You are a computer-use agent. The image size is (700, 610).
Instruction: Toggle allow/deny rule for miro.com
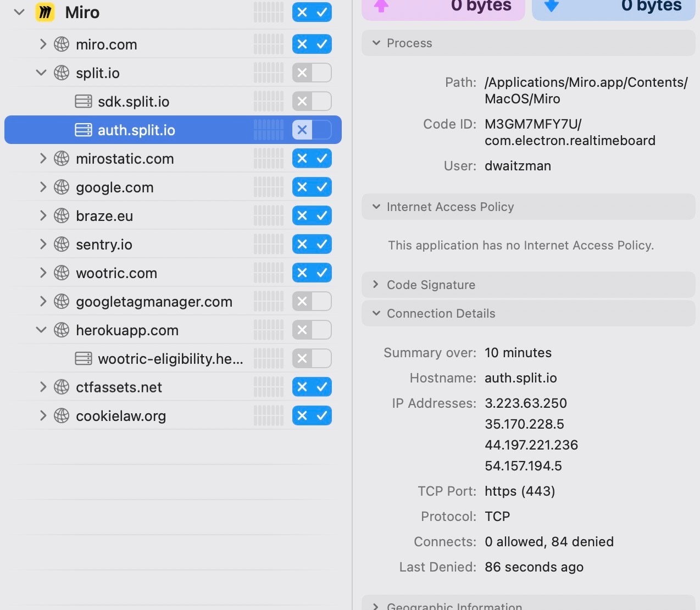(312, 44)
